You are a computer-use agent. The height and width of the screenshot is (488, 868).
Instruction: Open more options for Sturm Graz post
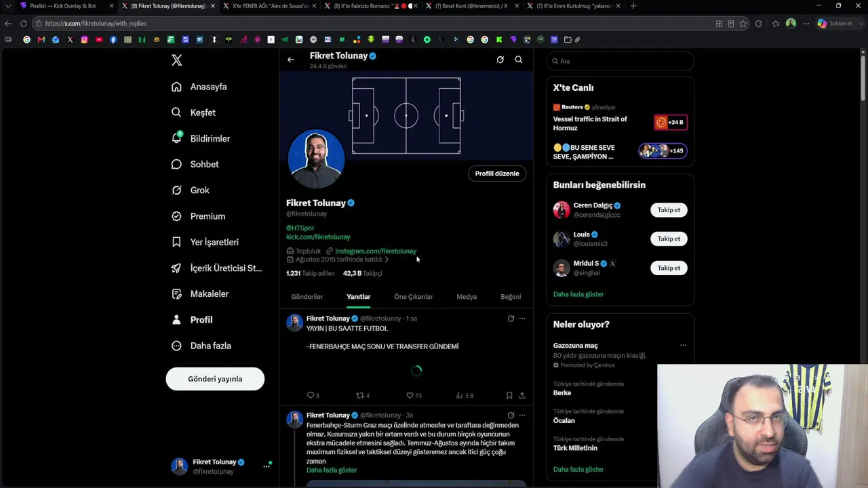[522, 415]
